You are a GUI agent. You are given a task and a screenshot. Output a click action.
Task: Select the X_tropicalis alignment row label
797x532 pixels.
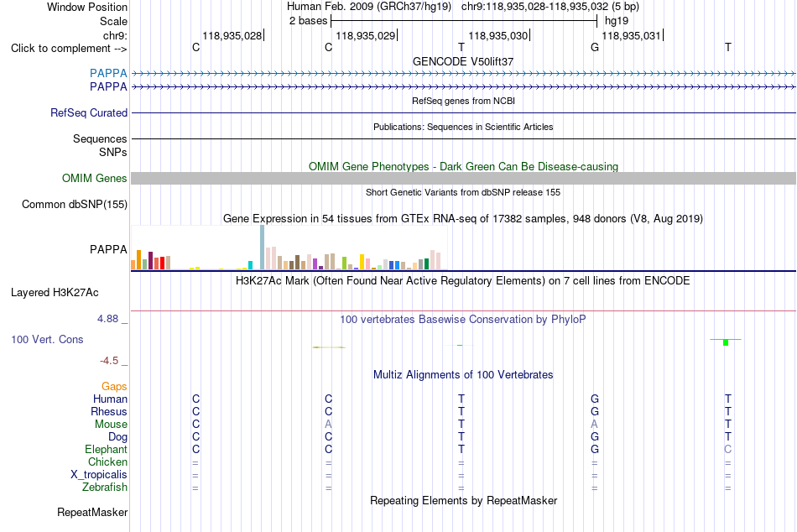click(99, 475)
